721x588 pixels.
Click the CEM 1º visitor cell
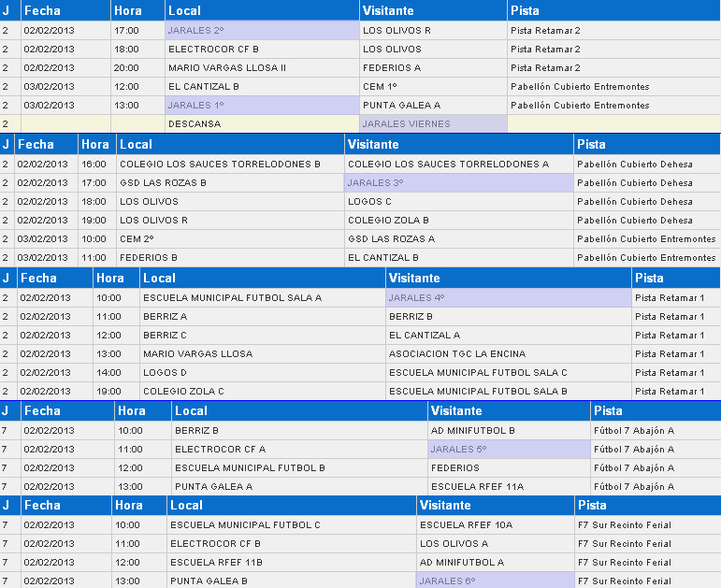click(x=433, y=87)
